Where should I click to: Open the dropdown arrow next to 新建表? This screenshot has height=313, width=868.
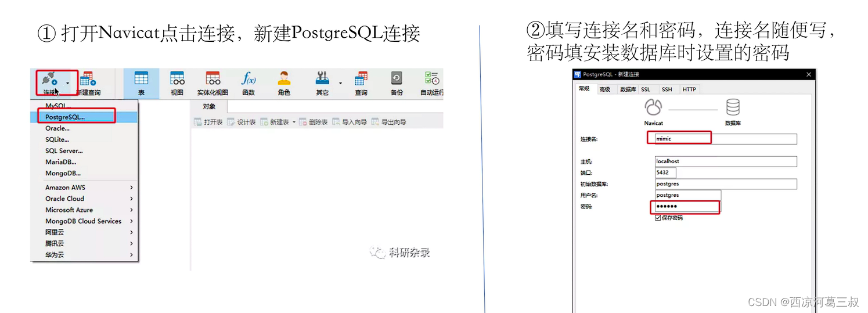point(294,122)
